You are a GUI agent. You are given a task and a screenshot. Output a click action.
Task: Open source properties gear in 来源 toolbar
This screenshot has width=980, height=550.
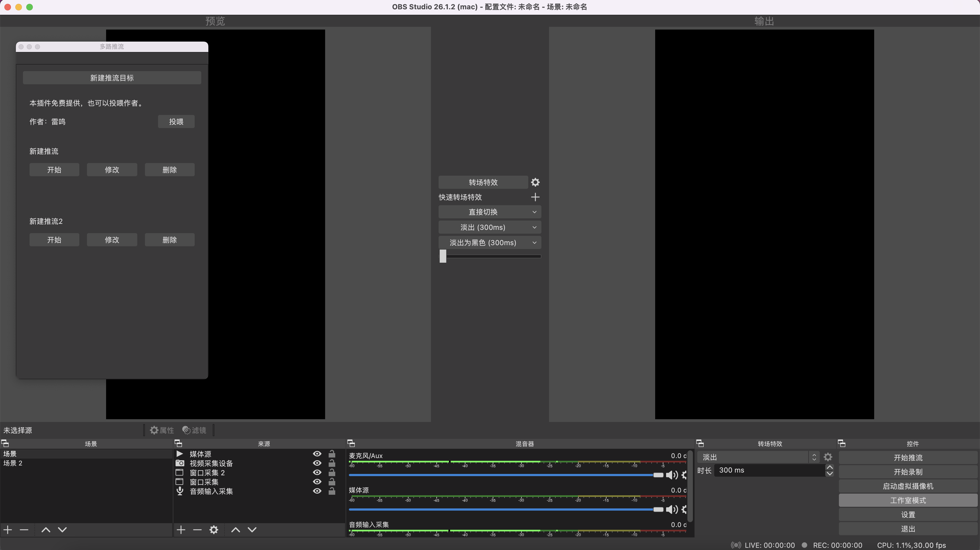tap(214, 530)
